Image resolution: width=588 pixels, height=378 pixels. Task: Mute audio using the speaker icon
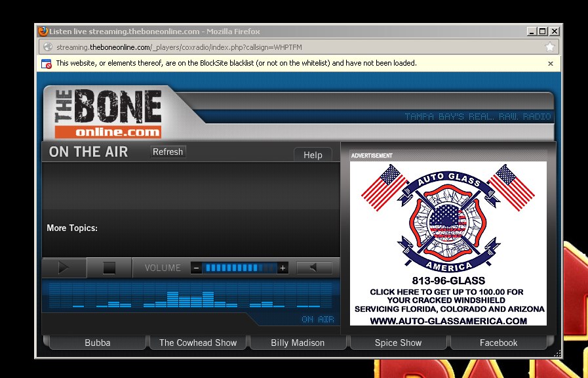(x=314, y=268)
